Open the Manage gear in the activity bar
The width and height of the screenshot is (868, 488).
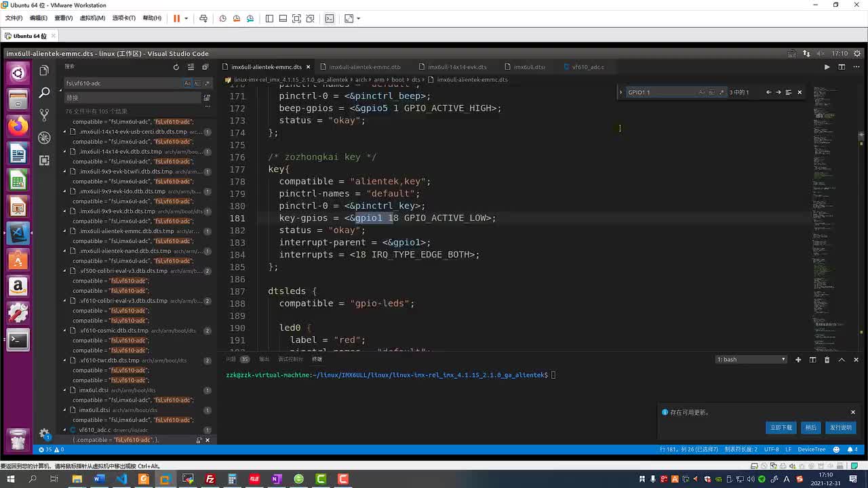coord(44,434)
